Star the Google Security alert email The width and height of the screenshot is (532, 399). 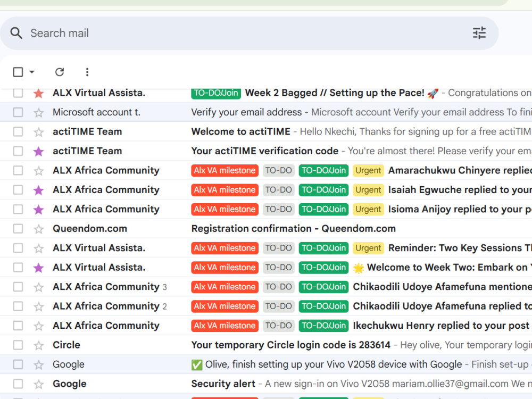[39, 384]
